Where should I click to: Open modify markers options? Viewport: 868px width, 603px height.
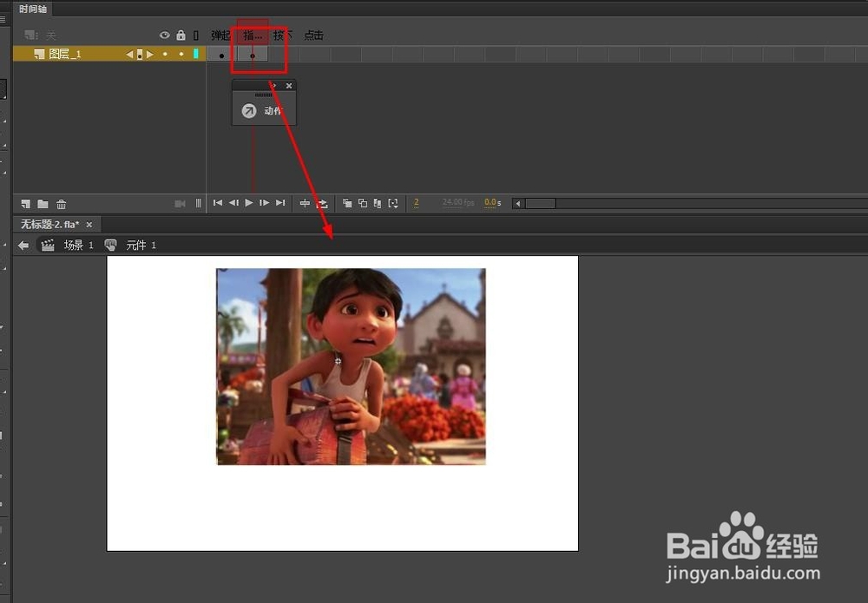pos(393,204)
